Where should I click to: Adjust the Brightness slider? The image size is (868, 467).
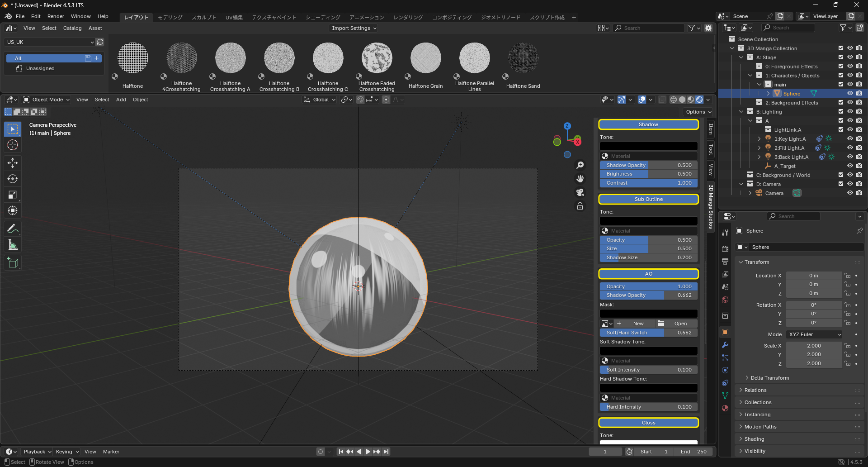pos(648,174)
